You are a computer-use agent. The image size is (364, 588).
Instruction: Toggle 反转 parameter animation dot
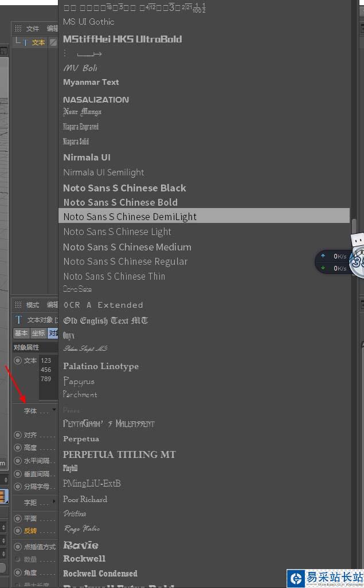click(18, 531)
